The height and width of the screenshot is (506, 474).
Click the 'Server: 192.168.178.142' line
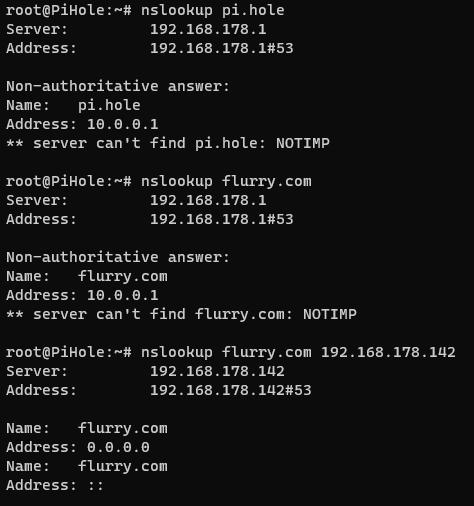tap(145, 371)
